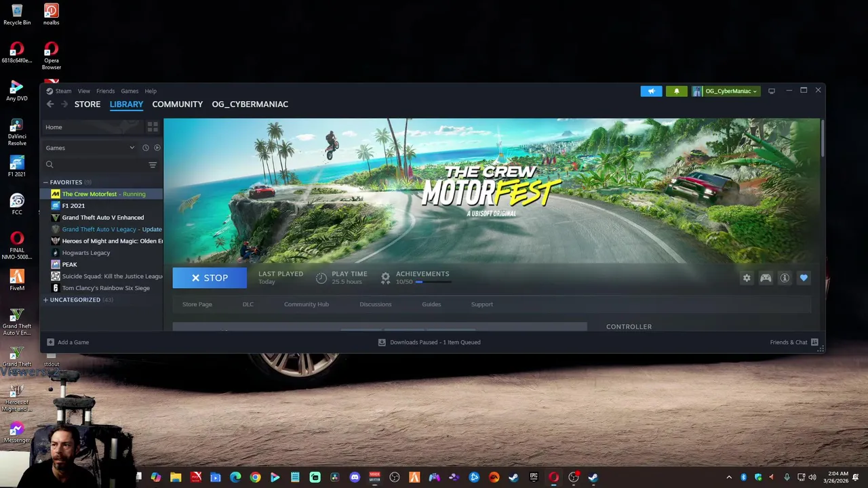868x488 pixels.
Task: Open OG_CyberManiac account dropdown
Action: (725, 91)
